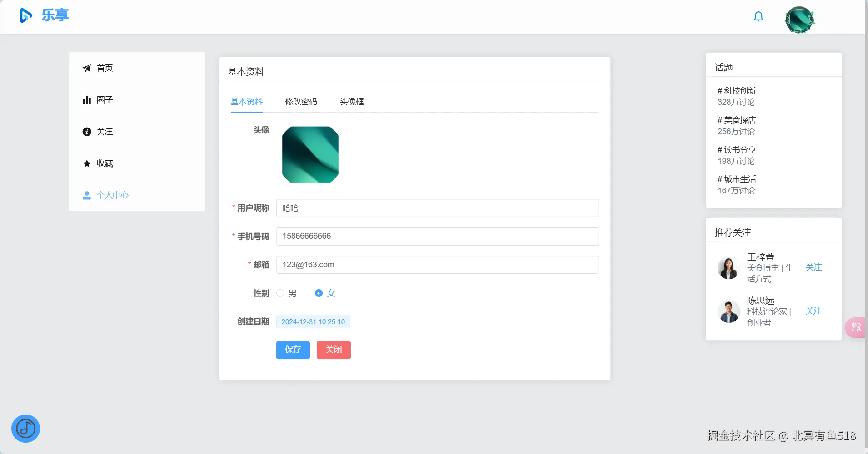
Task: Click the 个人中心 person icon
Action: (87, 195)
